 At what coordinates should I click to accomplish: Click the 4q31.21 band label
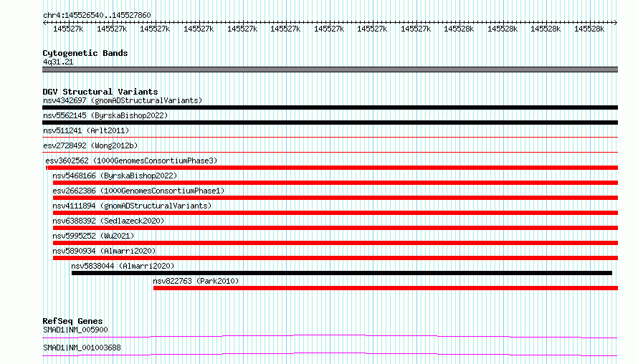click(x=58, y=62)
